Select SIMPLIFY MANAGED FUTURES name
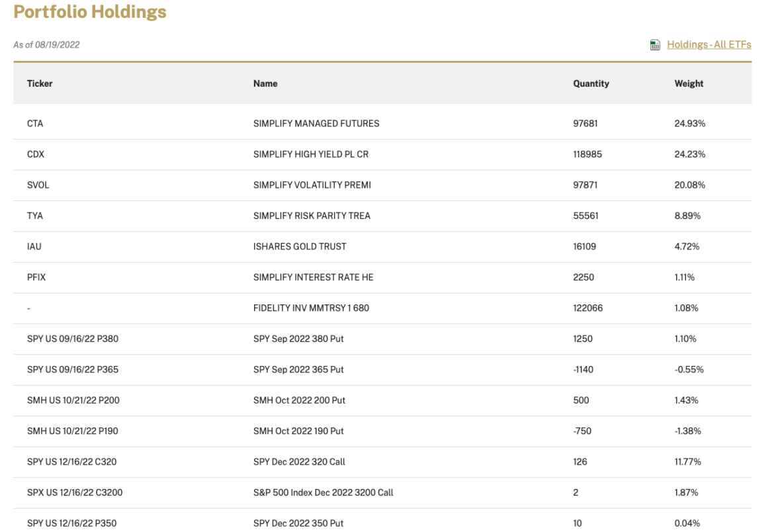774x532 pixels. [x=316, y=124]
